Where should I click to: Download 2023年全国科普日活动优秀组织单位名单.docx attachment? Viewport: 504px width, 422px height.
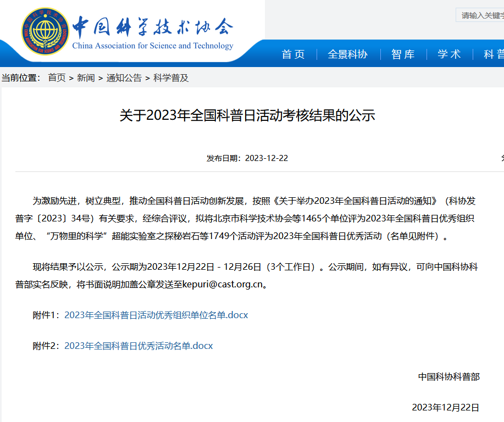[156, 315]
